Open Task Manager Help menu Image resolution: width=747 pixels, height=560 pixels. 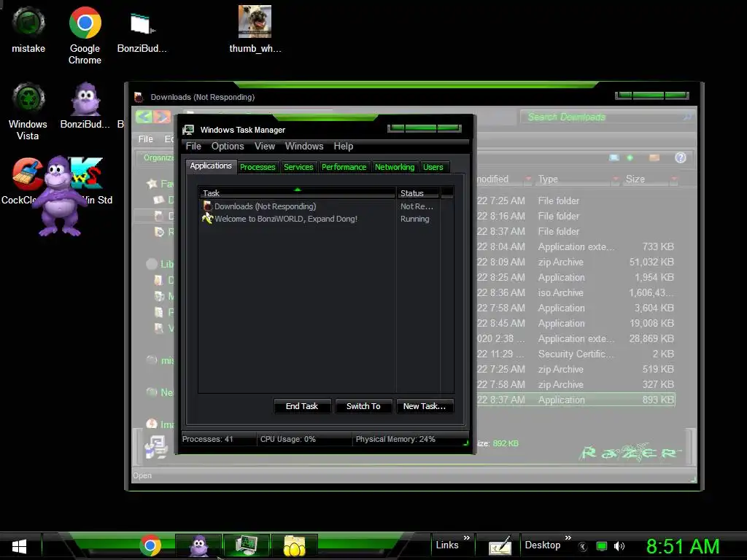pos(344,146)
